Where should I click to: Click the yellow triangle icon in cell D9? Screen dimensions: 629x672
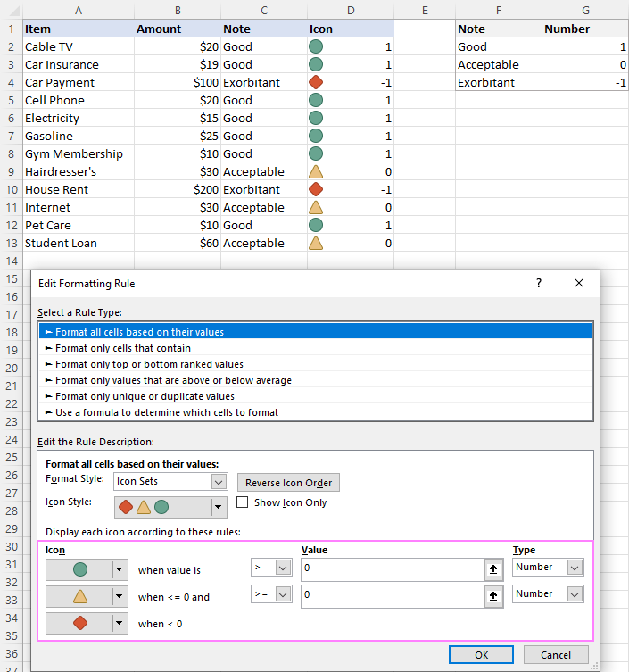tap(316, 172)
